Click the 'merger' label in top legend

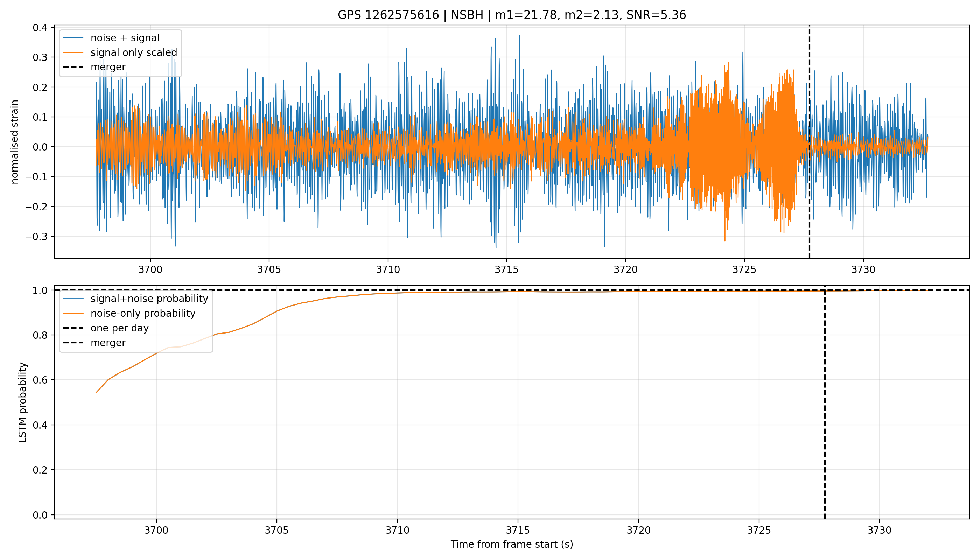(108, 67)
